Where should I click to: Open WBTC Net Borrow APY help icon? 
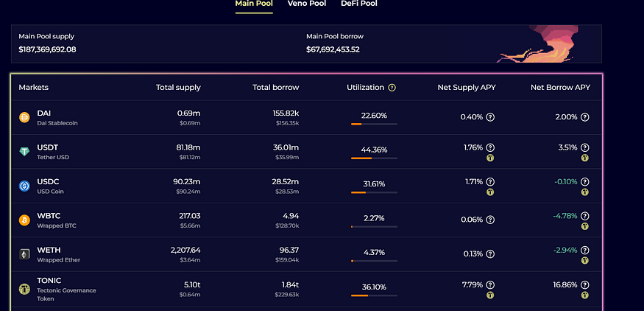click(x=585, y=216)
